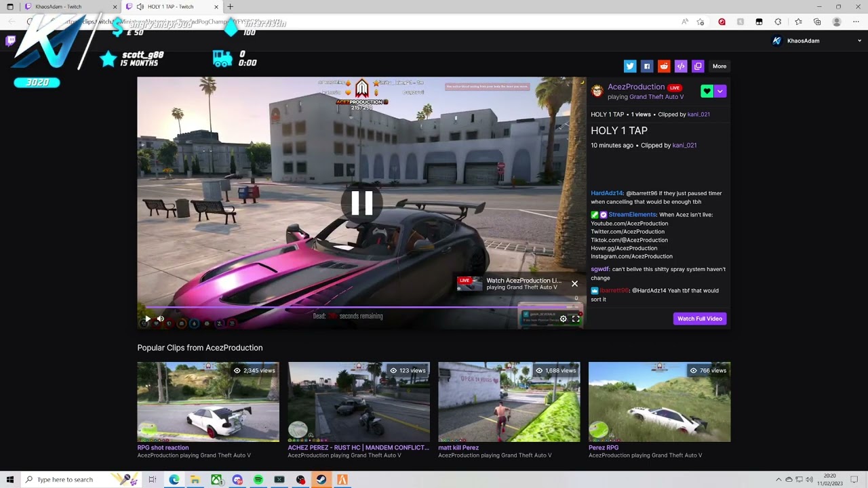Dismiss the Watch AcezProduction Live popup
Viewport: 868px width, 488px height.
pyautogui.click(x=574, y=283)
